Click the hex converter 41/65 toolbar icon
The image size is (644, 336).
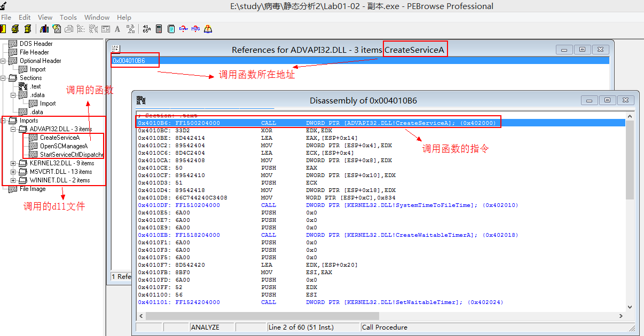click(147, 29)
